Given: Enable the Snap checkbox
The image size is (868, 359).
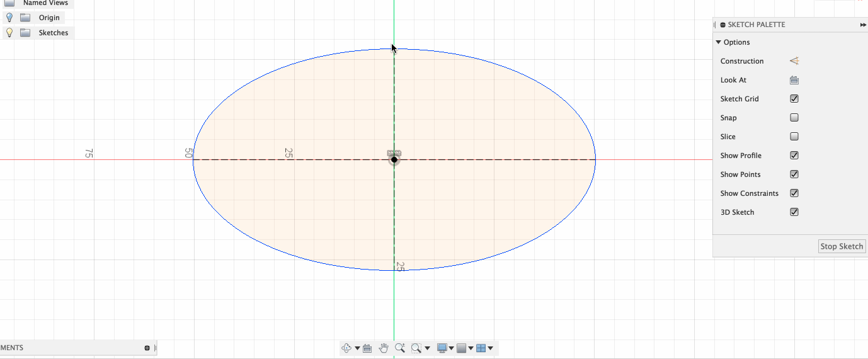Looking at the screenshot, I should pos(794,118).
